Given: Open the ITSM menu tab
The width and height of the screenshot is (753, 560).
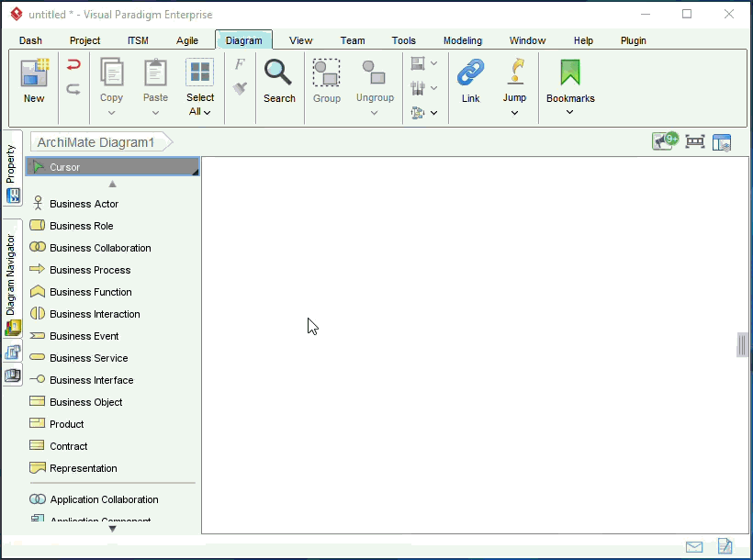Looking at the screenshot, I should pos(138,40).
